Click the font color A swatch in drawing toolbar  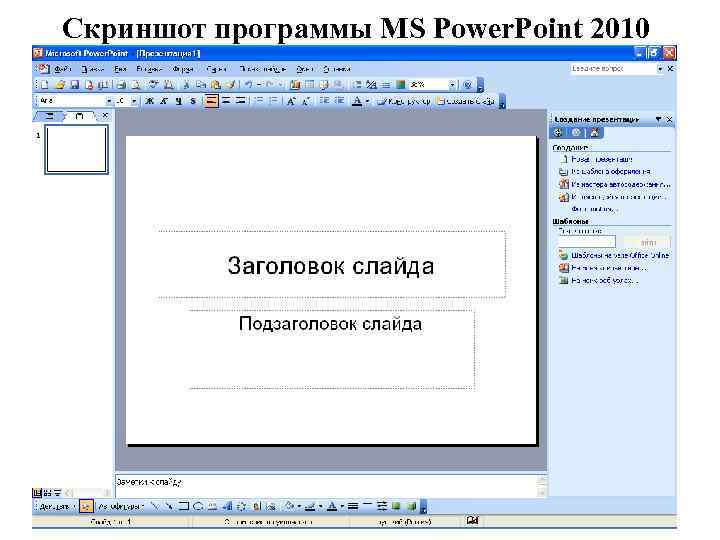click(x=332, y=506)
